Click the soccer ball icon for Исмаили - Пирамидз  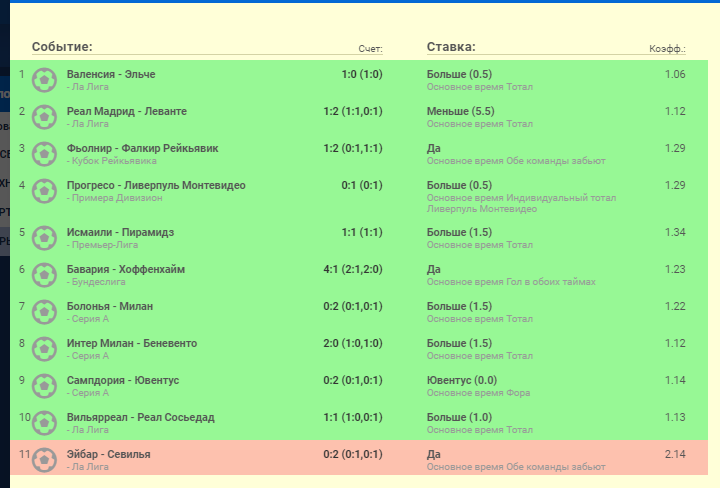tap(44, 238)
